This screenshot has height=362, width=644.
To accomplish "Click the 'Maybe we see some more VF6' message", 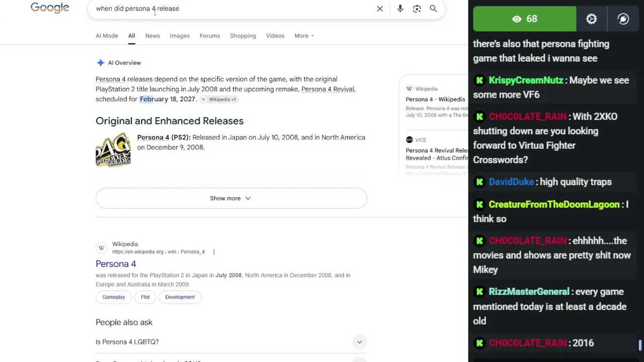I will click(x=551, y=87).
